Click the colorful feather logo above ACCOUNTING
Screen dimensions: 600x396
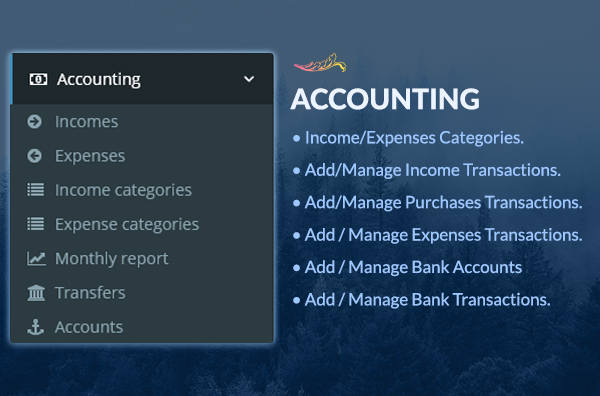tap(320, 63)
